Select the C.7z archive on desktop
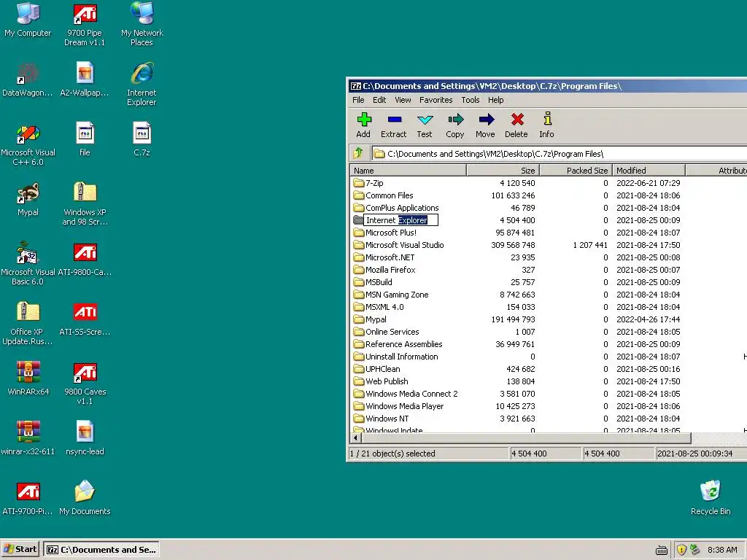This screenshot has width=747, height=560. (x=142, y=140)
